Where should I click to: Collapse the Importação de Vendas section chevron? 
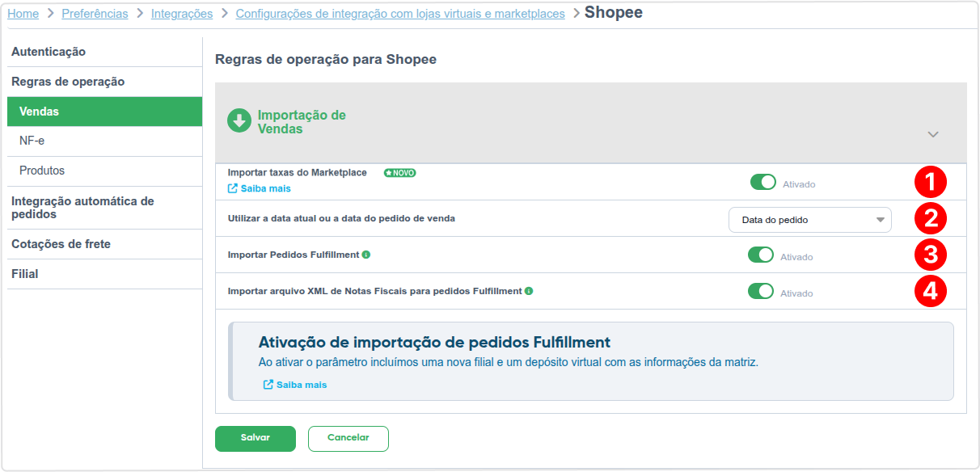pos(933,134)
